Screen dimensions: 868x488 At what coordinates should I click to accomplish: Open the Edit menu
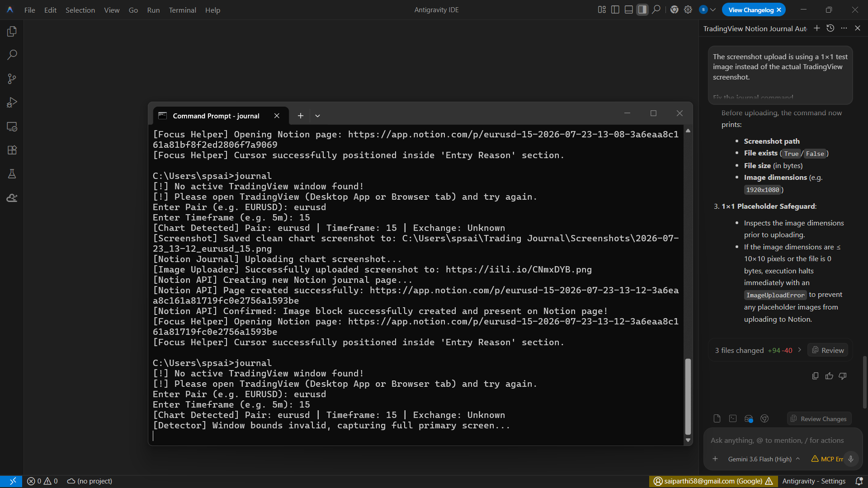pos(50,10)
